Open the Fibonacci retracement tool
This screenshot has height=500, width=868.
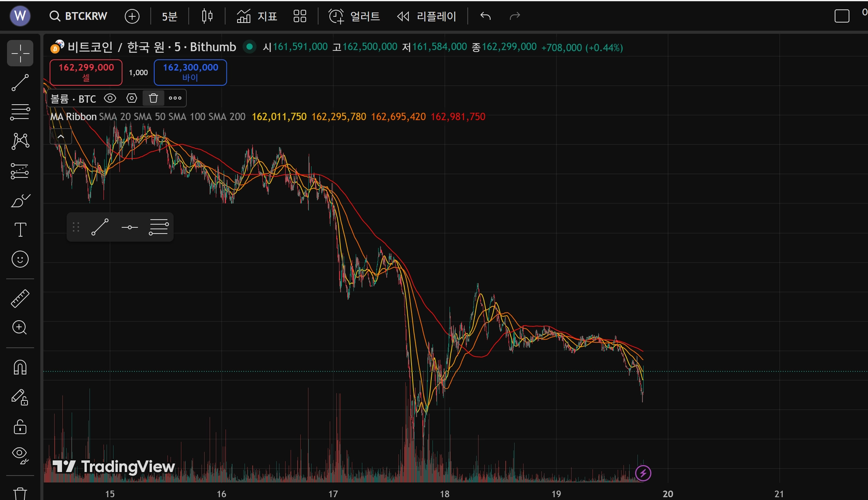click(20, 112)
